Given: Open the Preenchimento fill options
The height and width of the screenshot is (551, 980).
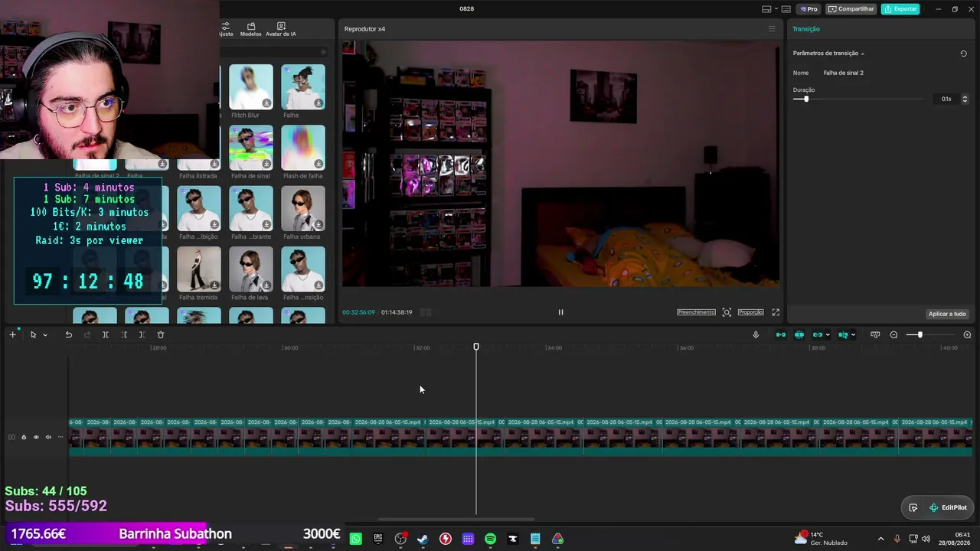Looking at the screenshot, I should [696, 312].
